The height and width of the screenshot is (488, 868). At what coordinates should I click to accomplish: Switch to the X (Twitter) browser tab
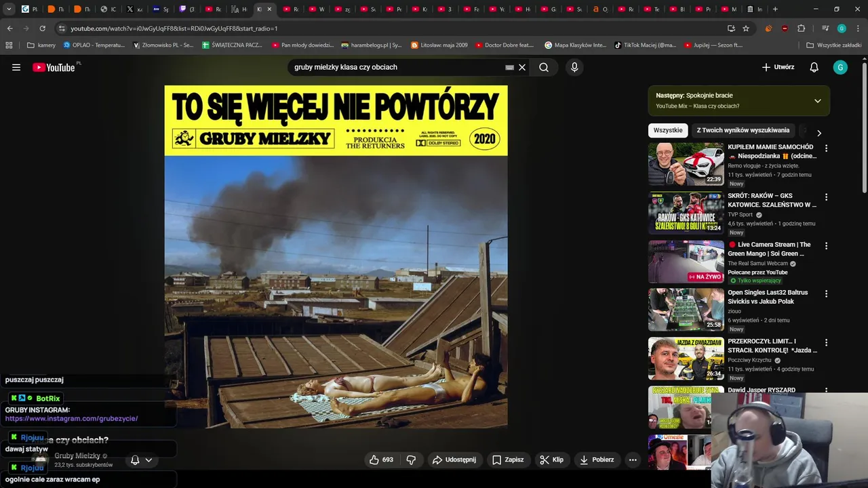click(134, 9)
